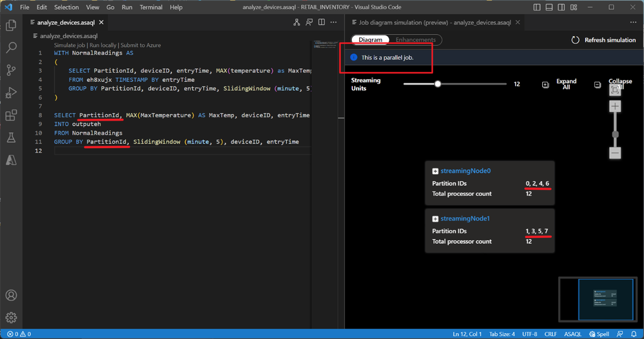644x339 pixels.
Task: Click the Simulate job code lens
Action: (70, 45)
